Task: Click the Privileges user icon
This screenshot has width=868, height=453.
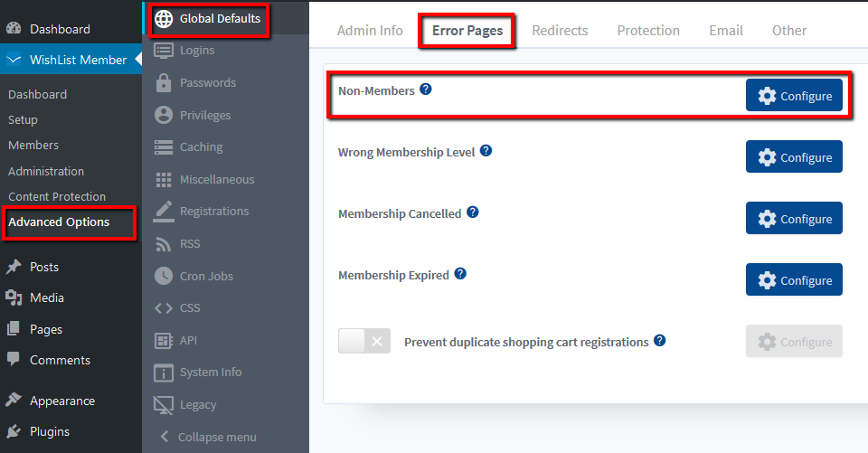Action: click(x=164, y=115)
